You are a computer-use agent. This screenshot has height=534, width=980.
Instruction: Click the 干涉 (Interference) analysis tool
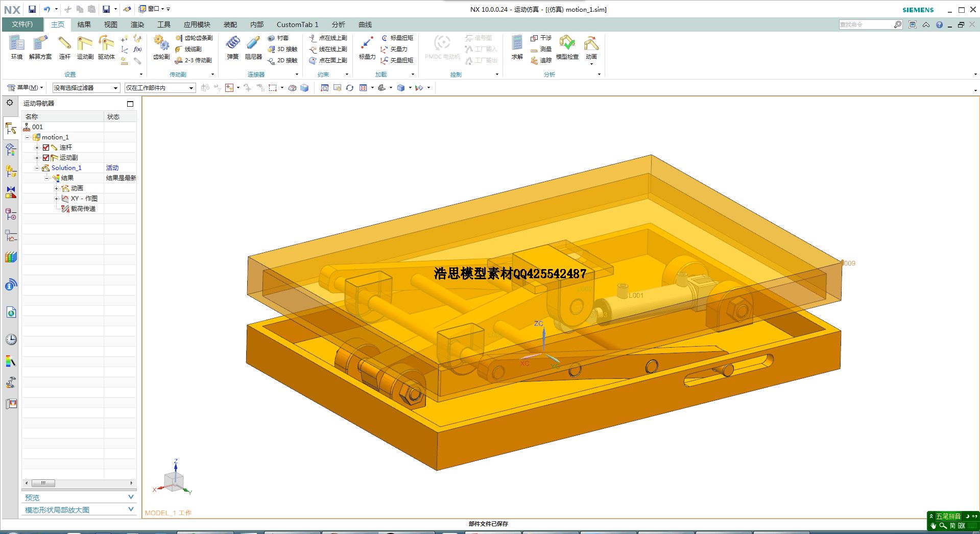click(541, 38)
